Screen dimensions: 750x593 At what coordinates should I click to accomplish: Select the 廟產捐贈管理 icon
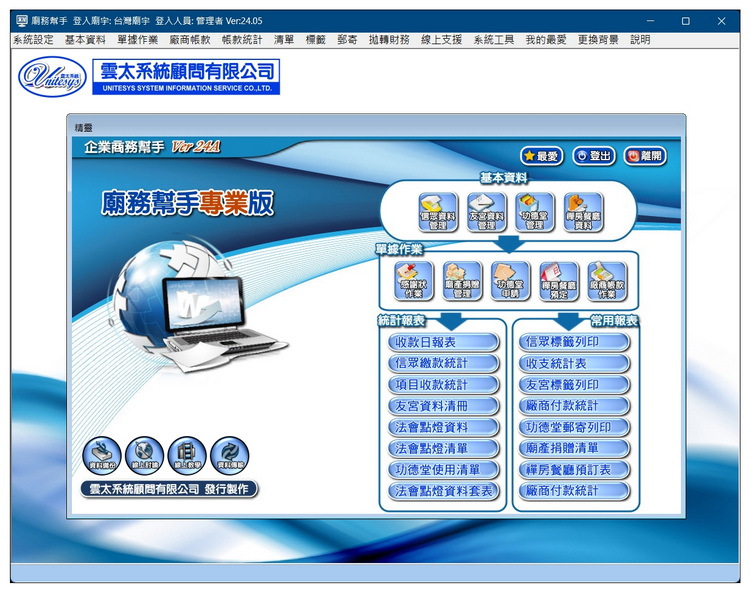pyautogui.click(x=462, y=281)
